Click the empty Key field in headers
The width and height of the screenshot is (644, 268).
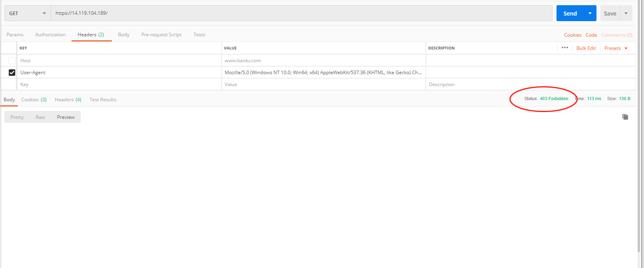(x=119, y=85)
